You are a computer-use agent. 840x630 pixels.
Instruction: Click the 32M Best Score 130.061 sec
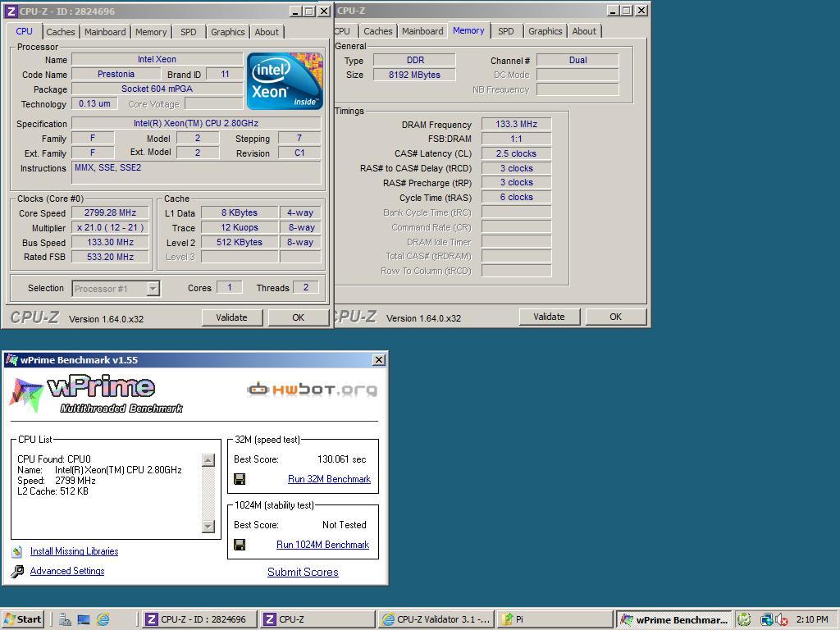[342, 459]
